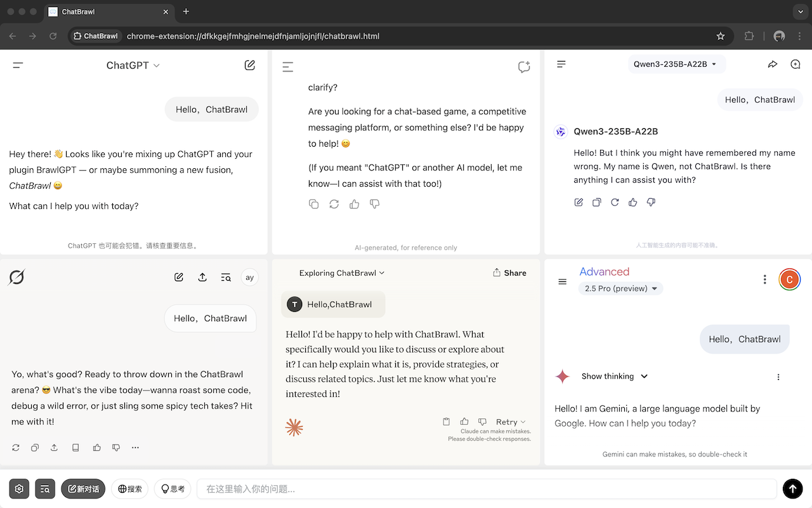Open the Claude Retry dropdown
Viewport: 812px width, 508px height.
tap(511, 422)
